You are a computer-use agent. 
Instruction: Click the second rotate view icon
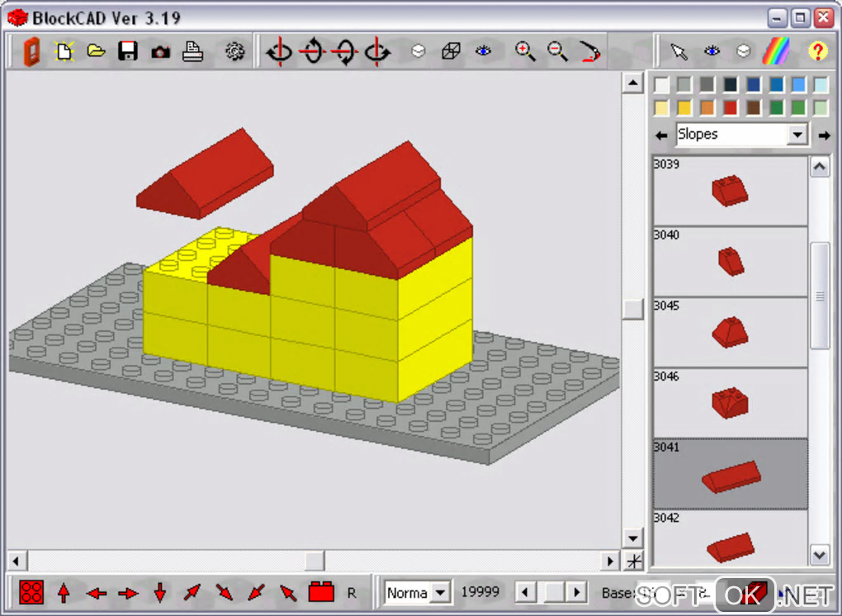point(312,51)
